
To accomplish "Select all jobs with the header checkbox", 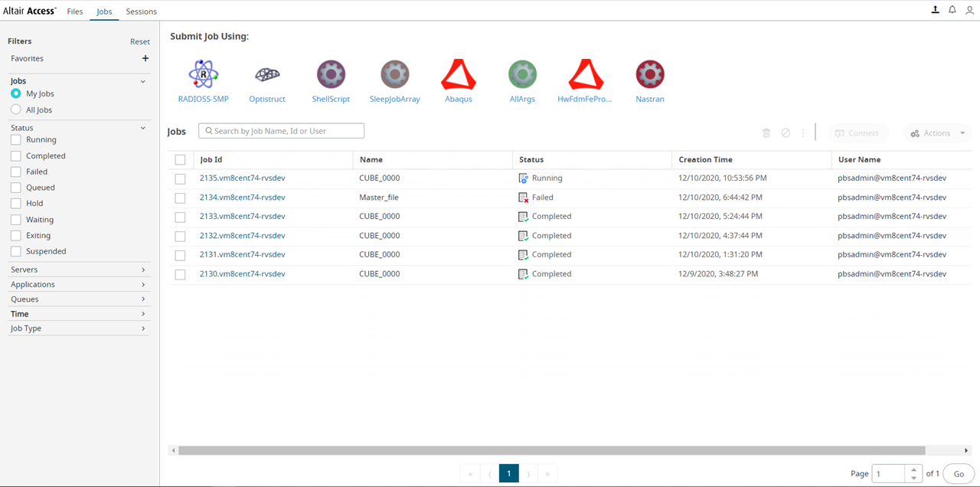I will click(180, 160).
